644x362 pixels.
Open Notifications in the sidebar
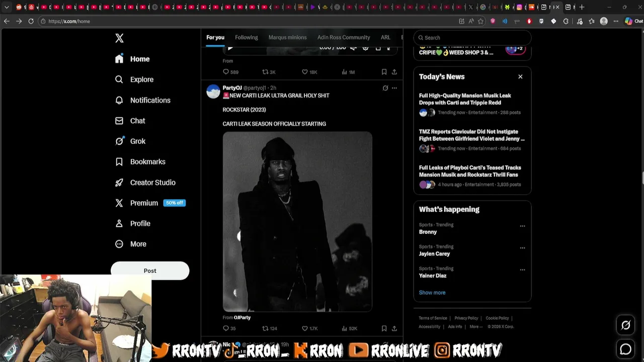(x=142, y=100)
